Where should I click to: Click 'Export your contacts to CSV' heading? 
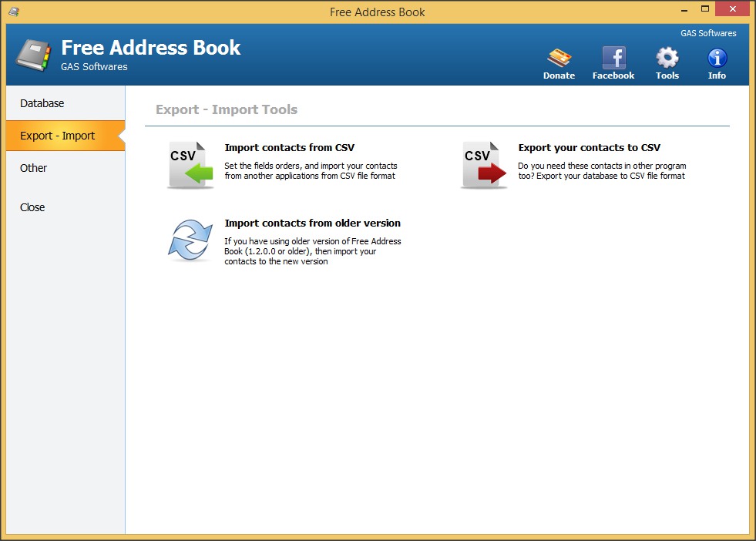(590, 147)
